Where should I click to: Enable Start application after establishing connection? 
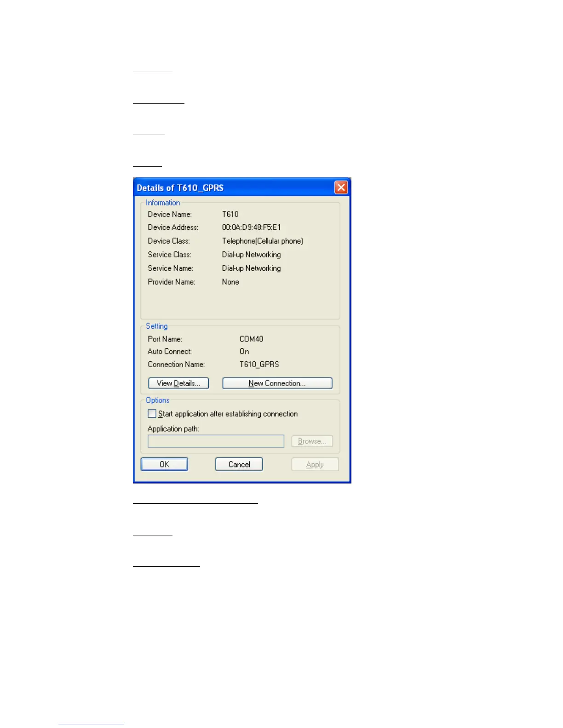152,414
